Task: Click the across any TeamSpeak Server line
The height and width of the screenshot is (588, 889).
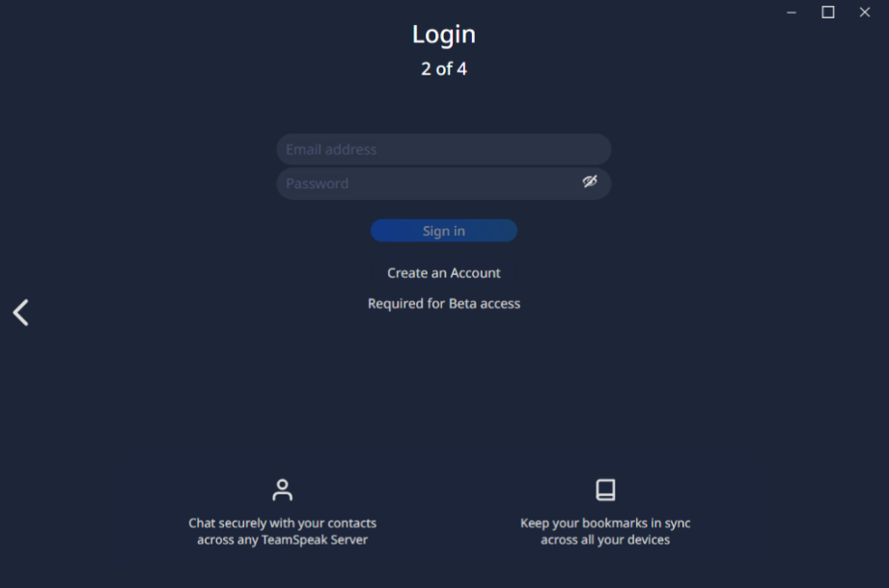Action: (283, 540)
